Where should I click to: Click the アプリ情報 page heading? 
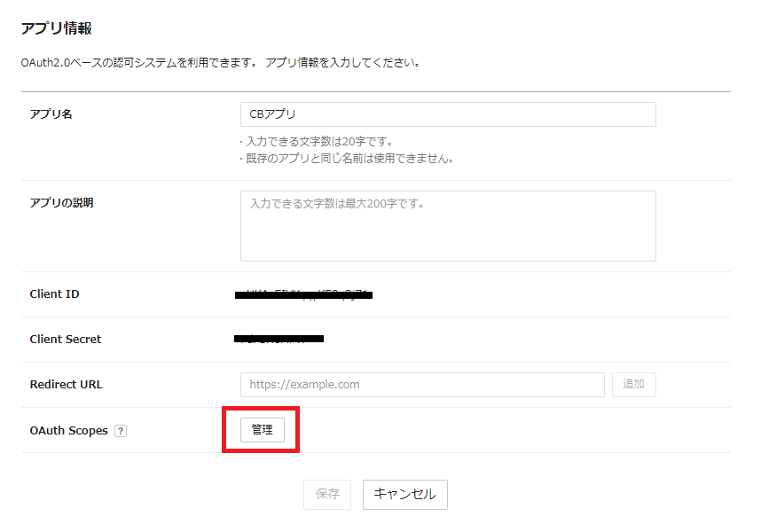point(56,29)
